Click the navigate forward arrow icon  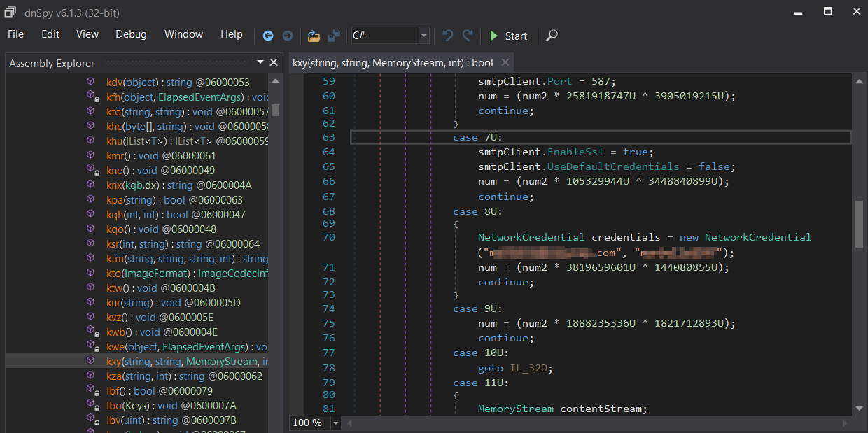[x=288, y=36]
